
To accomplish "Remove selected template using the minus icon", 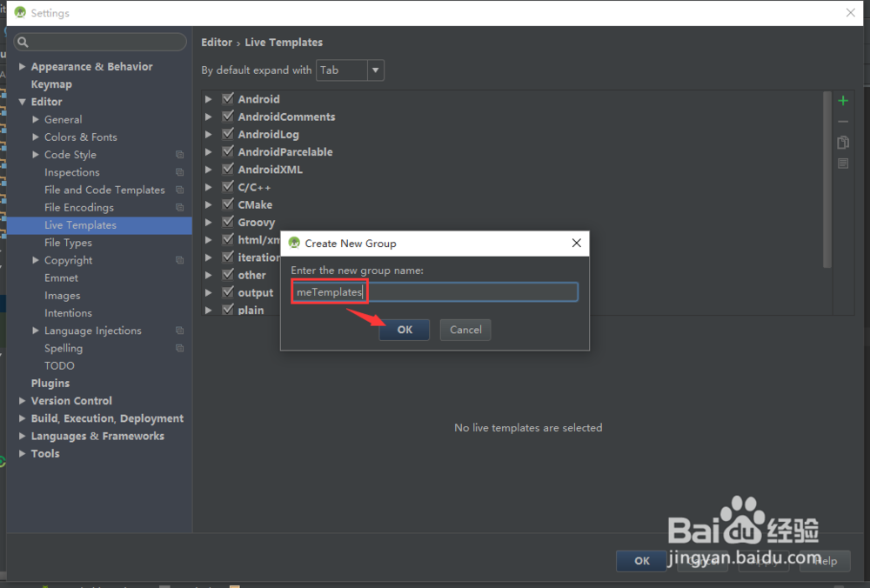I will coord(842,121).
